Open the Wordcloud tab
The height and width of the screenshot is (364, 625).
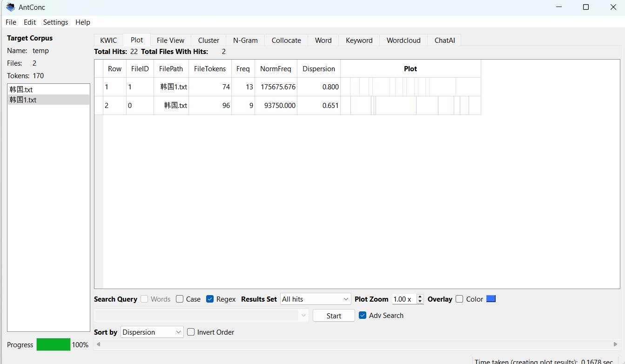click(403, 40)
